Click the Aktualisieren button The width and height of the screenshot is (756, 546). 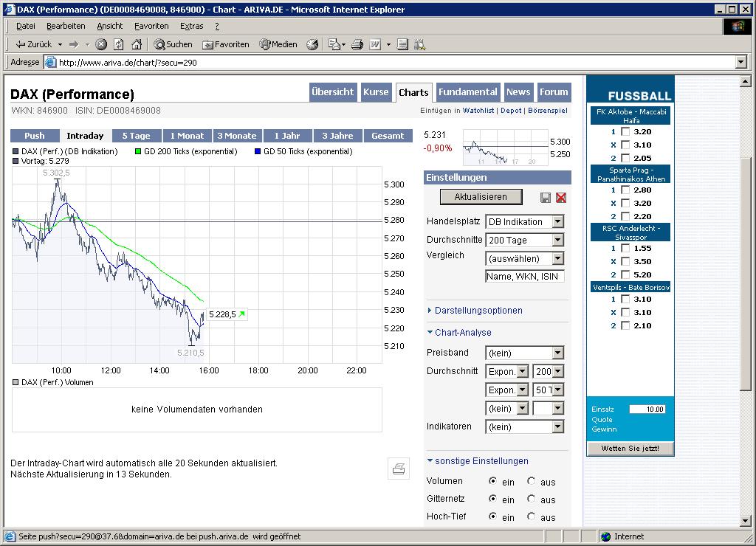(x=481, y=196)
